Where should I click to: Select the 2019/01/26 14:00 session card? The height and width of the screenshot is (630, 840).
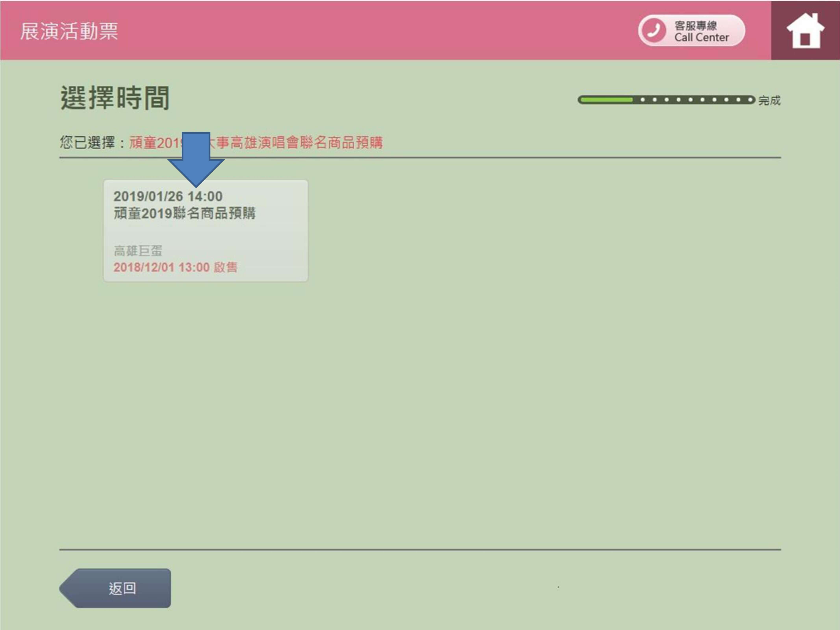tap(206, 231)
